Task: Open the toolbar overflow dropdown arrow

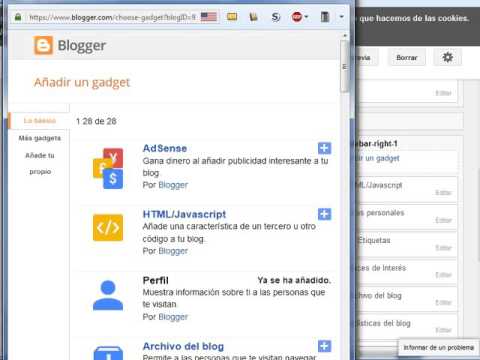Action: click(x=341, y=17)
